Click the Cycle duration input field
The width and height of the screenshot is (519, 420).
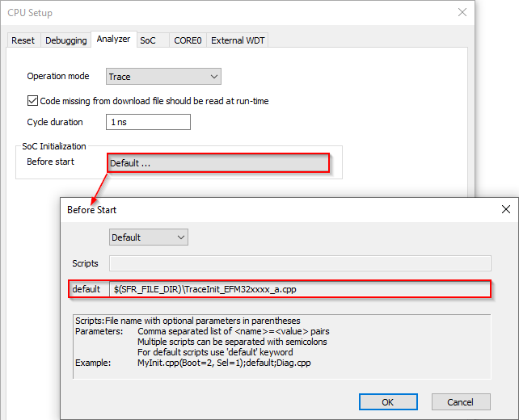pyautogui.click(x=148, y=122)
